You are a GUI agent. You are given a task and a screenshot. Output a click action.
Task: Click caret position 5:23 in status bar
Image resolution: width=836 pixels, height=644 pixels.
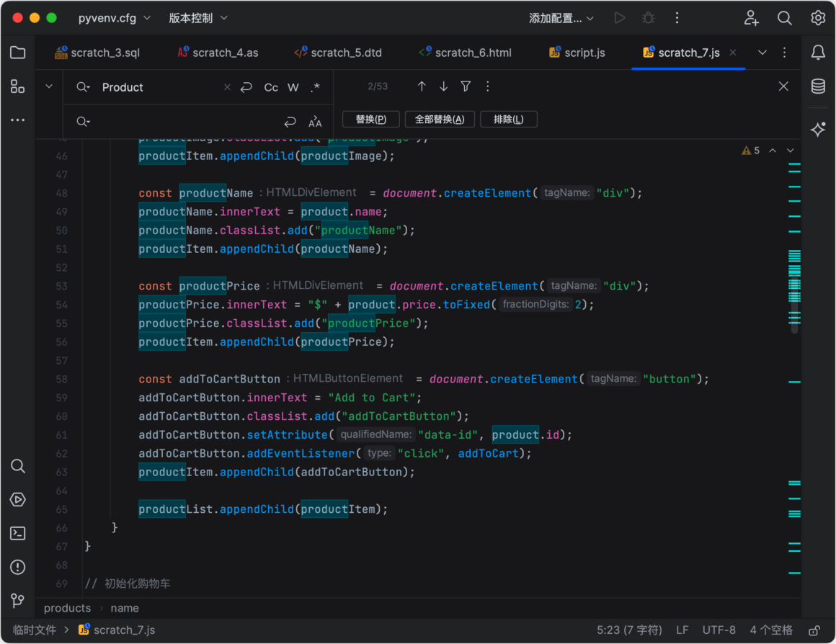point(629,630)
